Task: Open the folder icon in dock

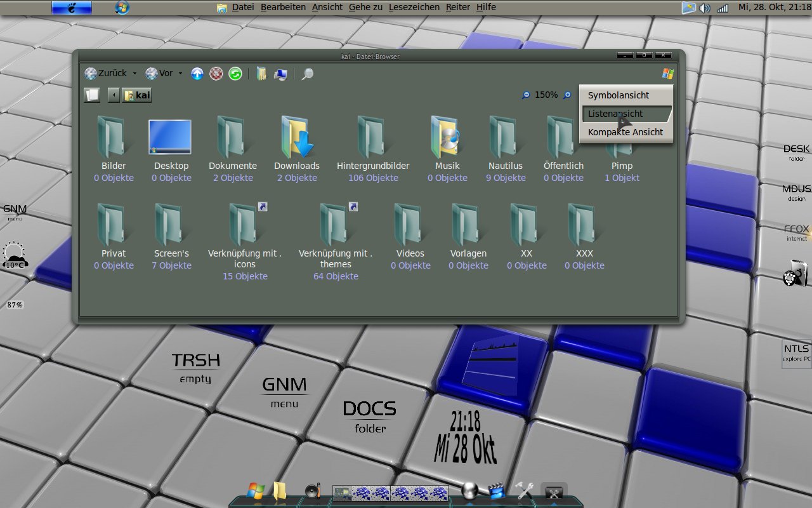Action: [x=280, y=491]
